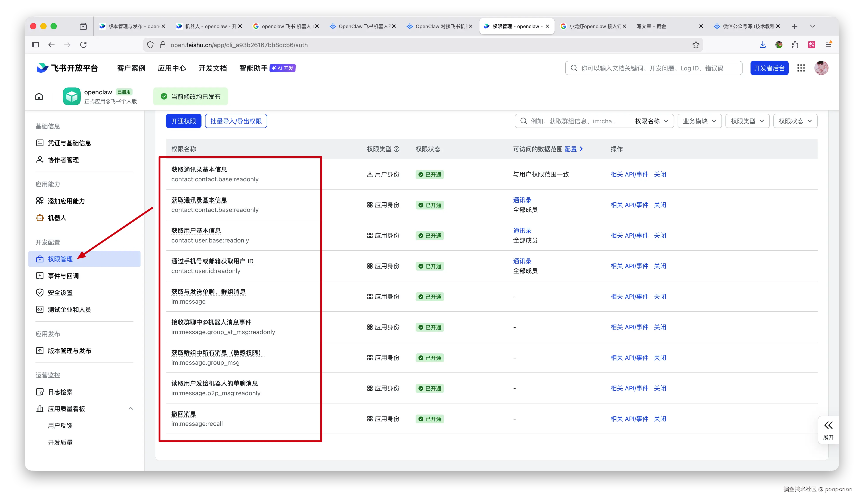This screenshot has width=864, height=504.
Task: Collapse the 应用质量看板 sidebar section
Action: click(x=131, y=408)
